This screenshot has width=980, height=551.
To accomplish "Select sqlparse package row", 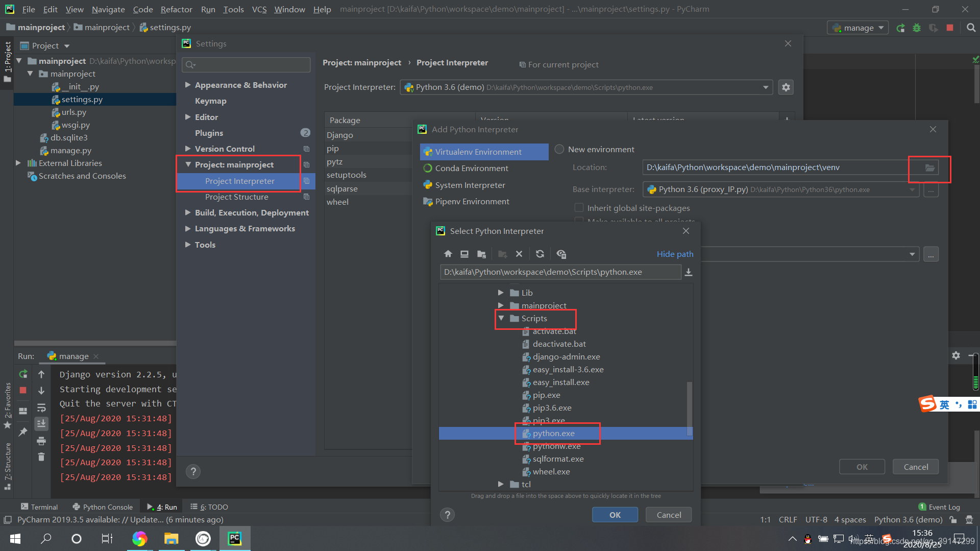I will (x=369, y=188).
